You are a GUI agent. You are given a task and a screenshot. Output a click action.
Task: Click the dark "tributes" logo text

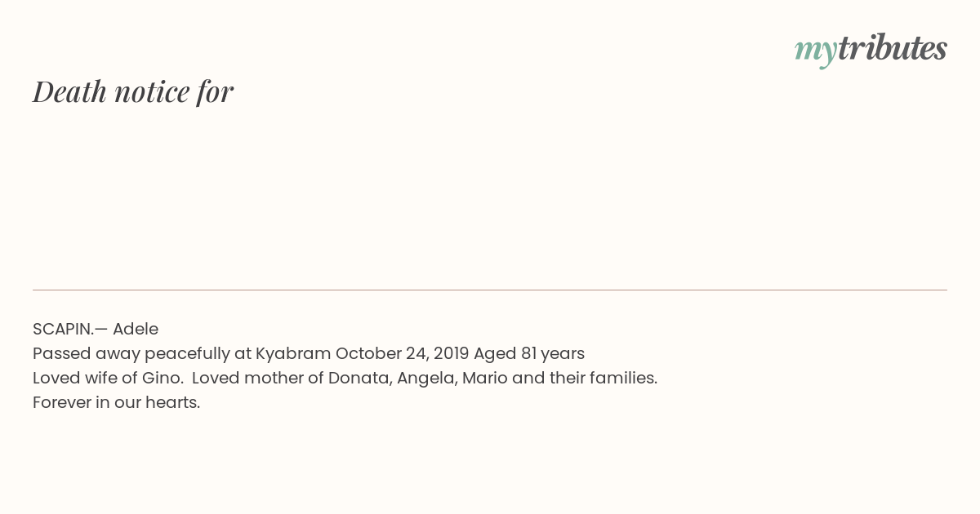pos(892,47)
